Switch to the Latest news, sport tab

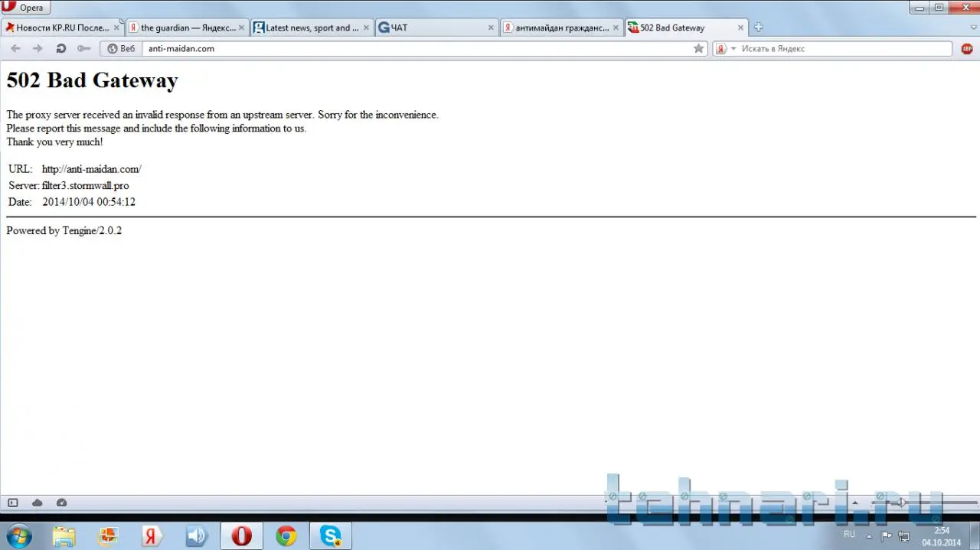click(312, 28)
